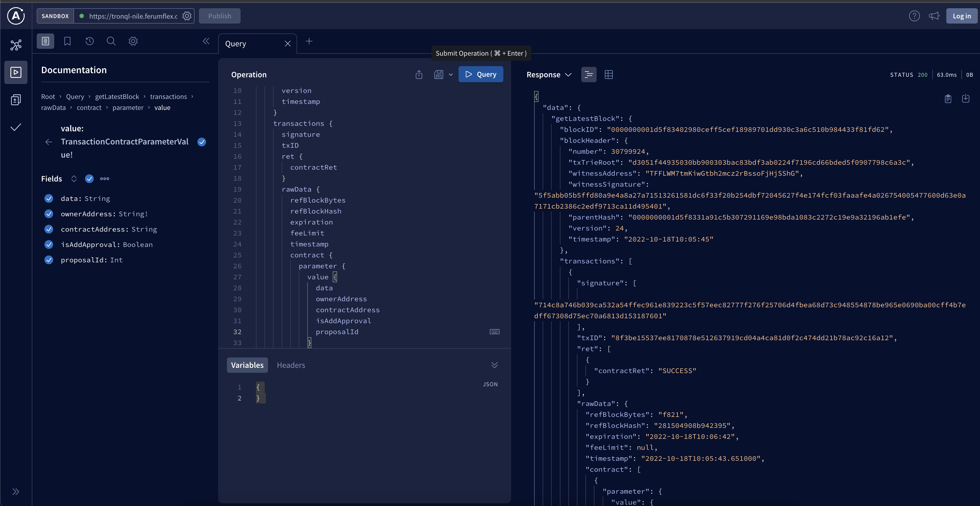980x506 pixels.
Task: Open connection settings gear next to URL
Action: 187,16
